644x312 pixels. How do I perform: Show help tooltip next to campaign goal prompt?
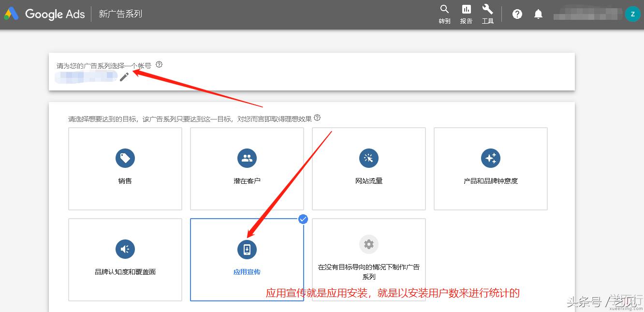[x=317, y=118]
